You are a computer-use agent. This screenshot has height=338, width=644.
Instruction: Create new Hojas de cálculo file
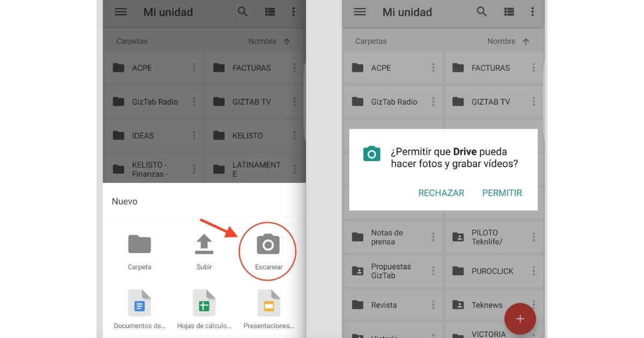(x=204, y=303)
